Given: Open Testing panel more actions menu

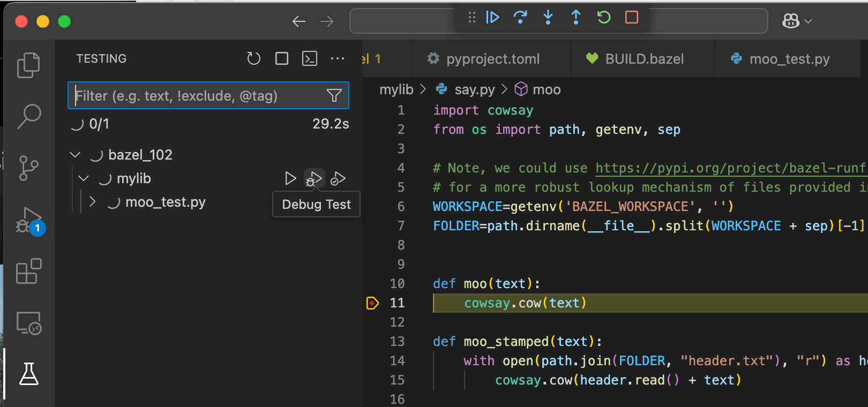Looking at the screenshot, I should point(338,58).
